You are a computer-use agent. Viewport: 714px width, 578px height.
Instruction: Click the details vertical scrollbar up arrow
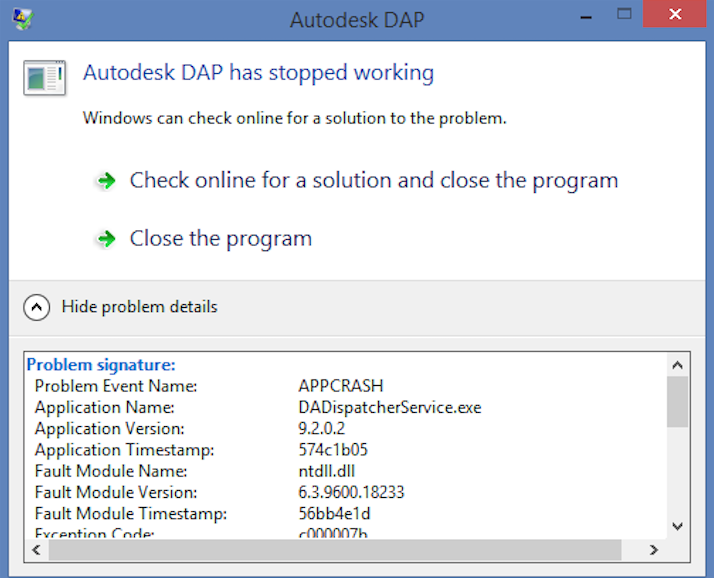coord(677,365)
